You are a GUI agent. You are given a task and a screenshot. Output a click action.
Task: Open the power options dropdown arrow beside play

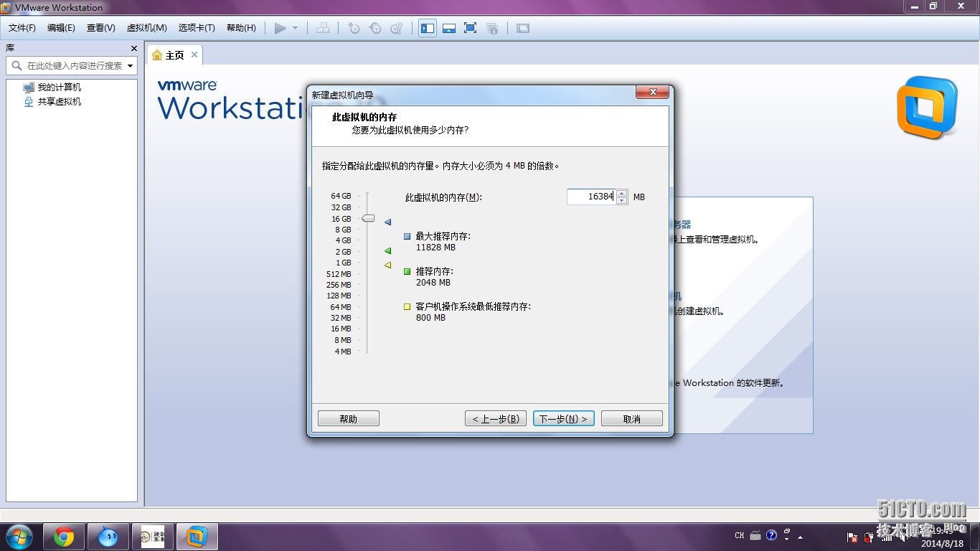(295, 28)
